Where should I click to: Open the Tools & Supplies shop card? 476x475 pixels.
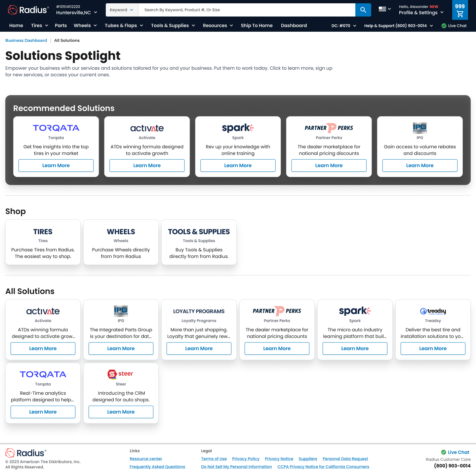click(x=199, y=242)
